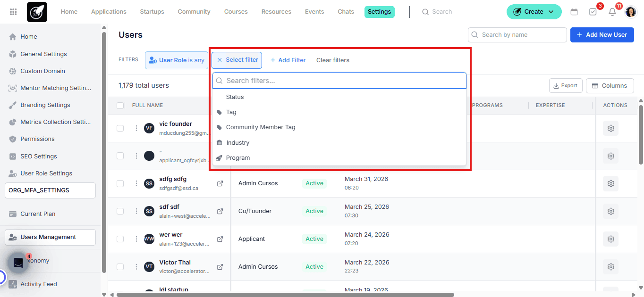The image size is (644, 297).
Task: Check the vic founder row checkbox
Action: coord(120,128)
